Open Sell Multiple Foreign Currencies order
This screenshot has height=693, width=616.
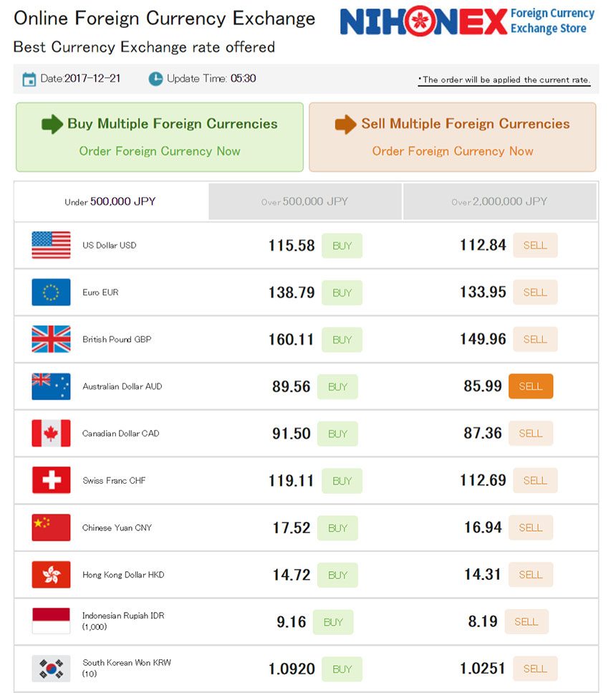click(453, 137)
